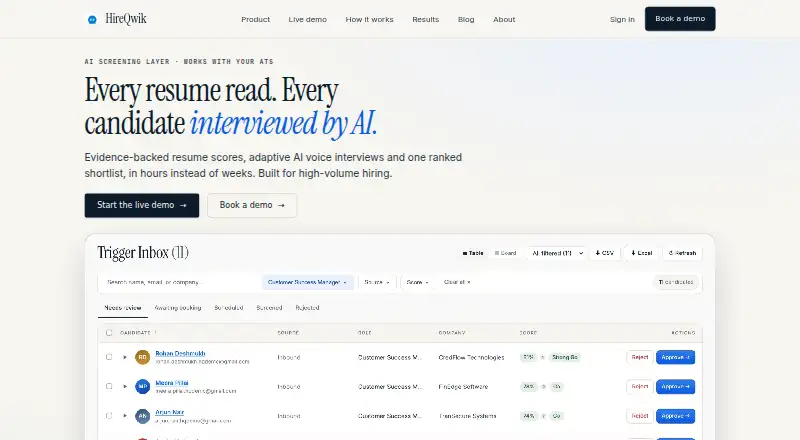
Task: Reject candidate Meera Pillai
Action: click(x=640, y=386)
